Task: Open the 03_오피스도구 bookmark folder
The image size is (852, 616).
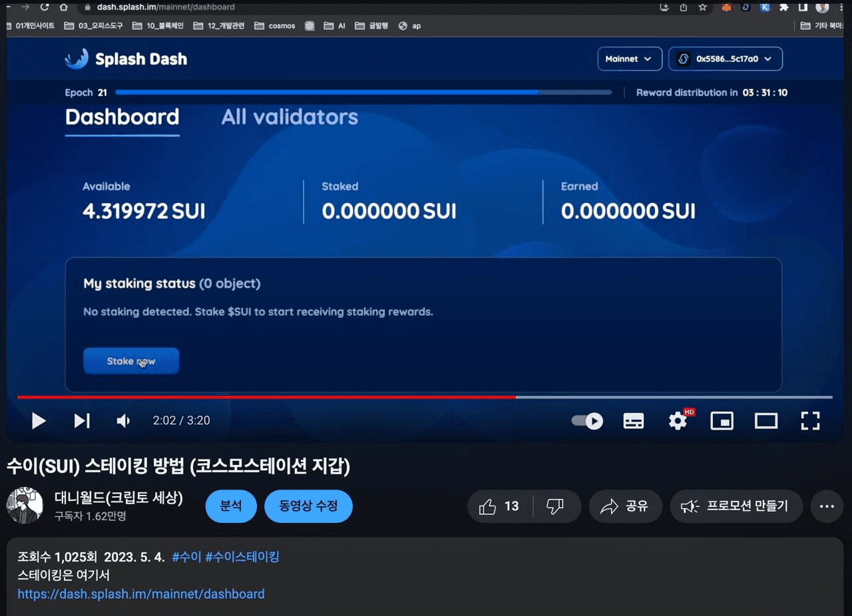Action: (94, 26)
